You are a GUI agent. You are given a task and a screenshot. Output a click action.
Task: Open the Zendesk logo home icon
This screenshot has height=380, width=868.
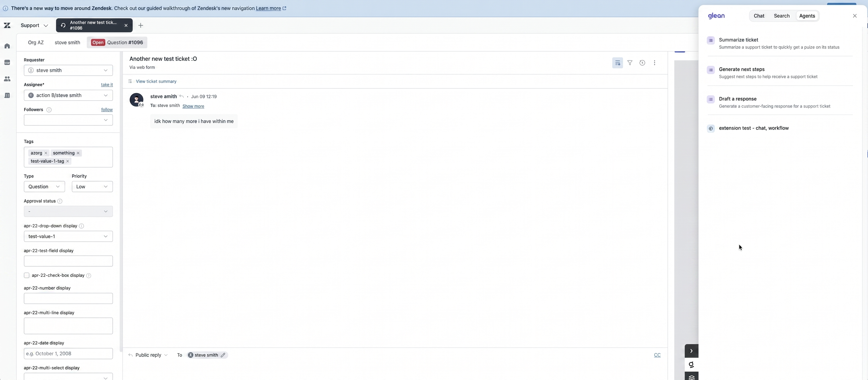[7, 25]
